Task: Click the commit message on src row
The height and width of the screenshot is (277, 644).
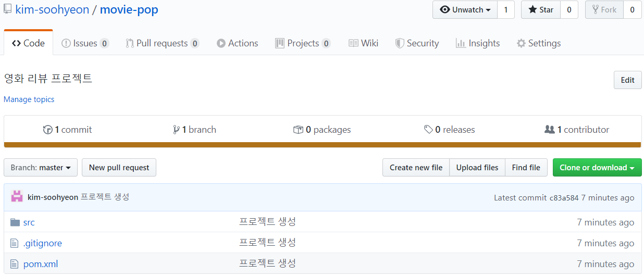Action: [268, 222]
